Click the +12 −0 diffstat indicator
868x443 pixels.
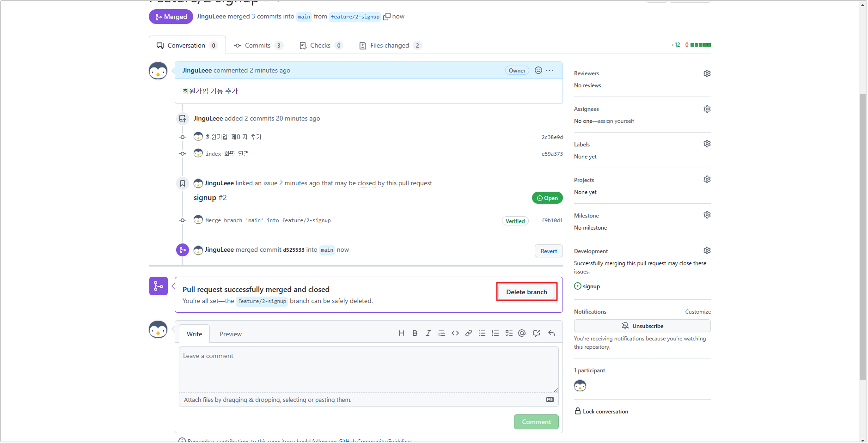click(x=691, y=45)
